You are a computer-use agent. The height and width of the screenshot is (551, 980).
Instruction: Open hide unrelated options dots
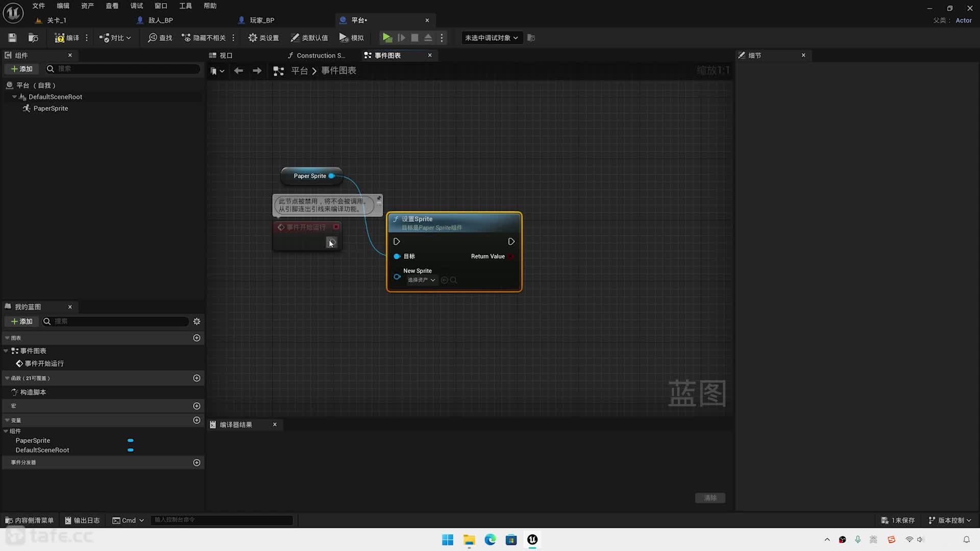pyautogui.click(x=233, y=38)
